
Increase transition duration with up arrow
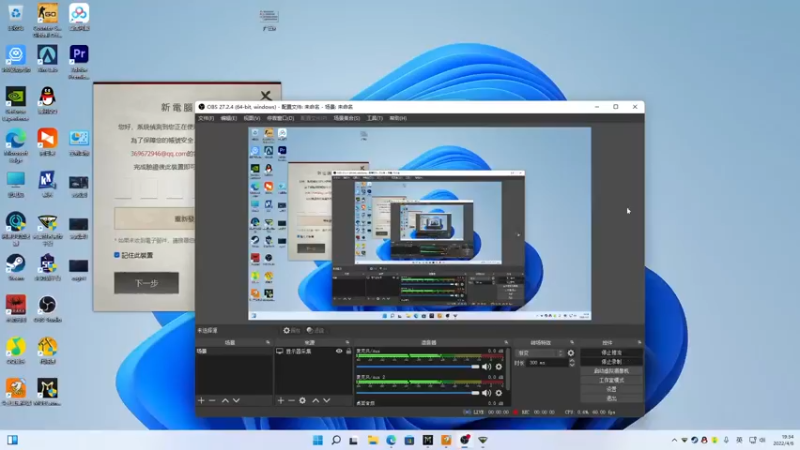571,360
